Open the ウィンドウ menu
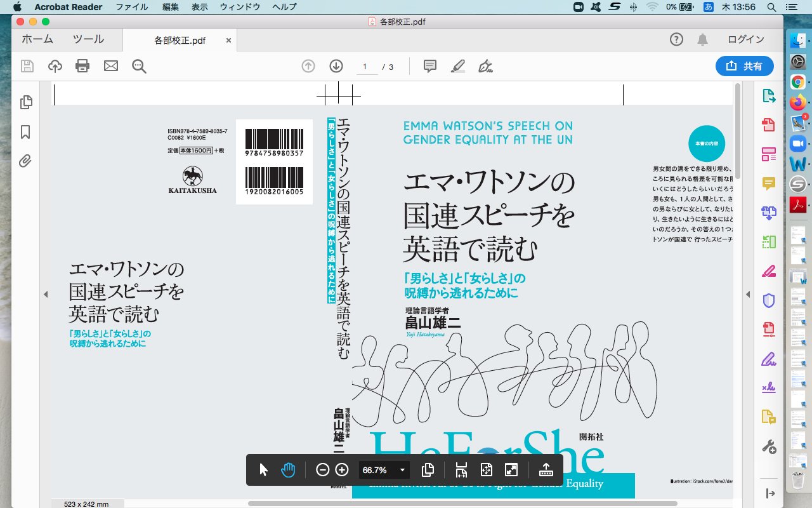 click(x=240, y=7)
